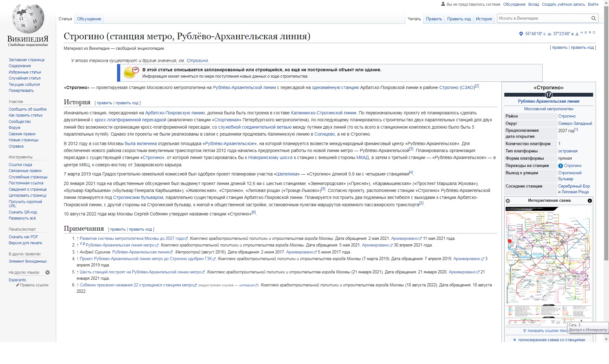Click the Строгино disambiguation link in the hatnote
609x364 pixels.
[x=197, y=61]
